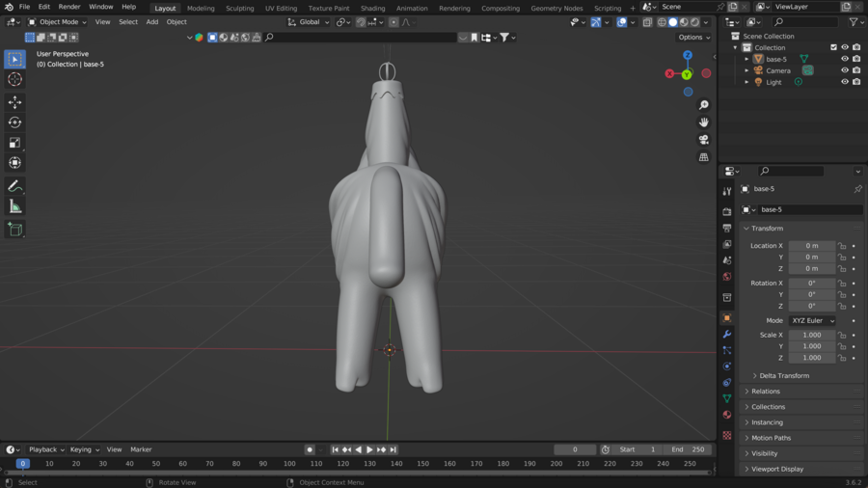Image resolution: width=868 pixels, height=488 pixels.
Task: Select the Rotate tool
Action: click(x=14, y=122)
